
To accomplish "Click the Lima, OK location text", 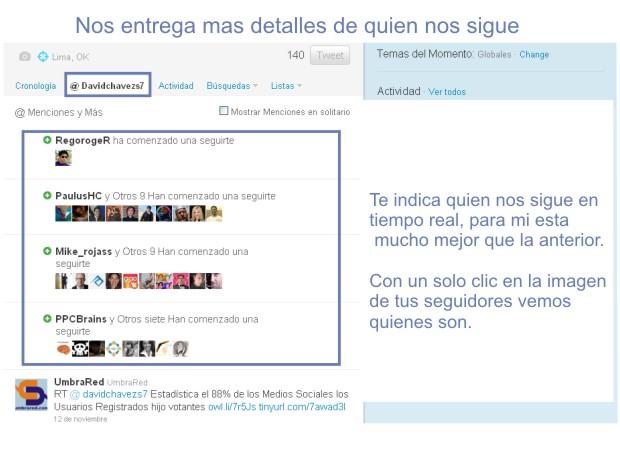I will point(70,57).
